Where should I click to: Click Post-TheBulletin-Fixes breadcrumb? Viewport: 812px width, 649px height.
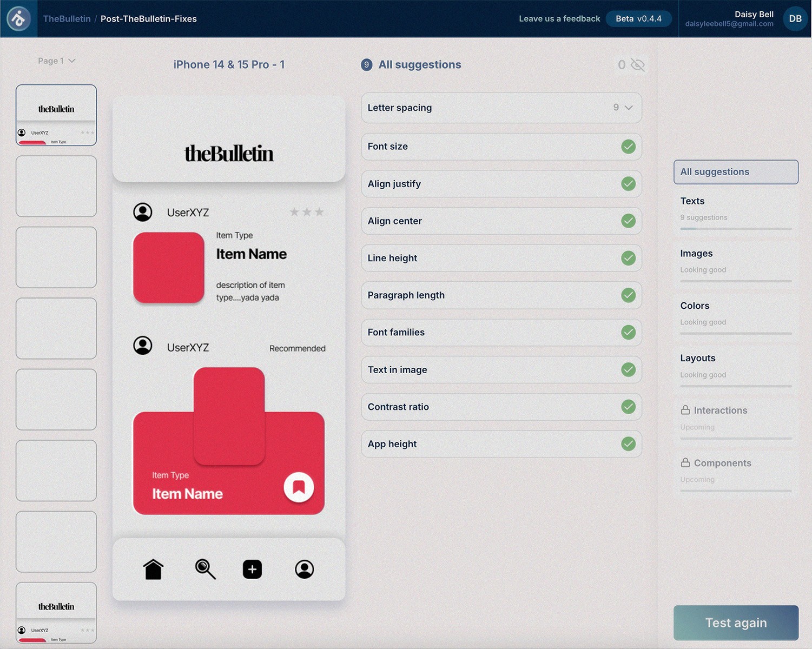pyautogui.click(x=149, y=19)
